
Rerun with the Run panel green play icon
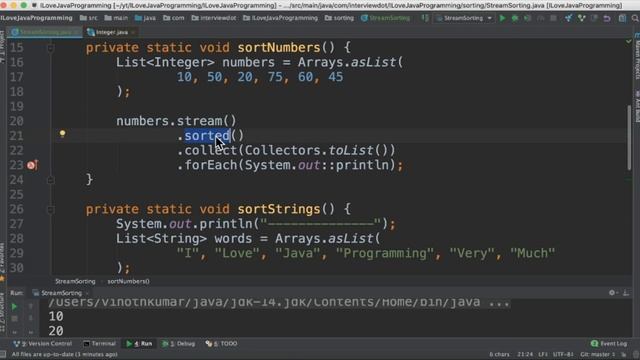click(14, 307)
